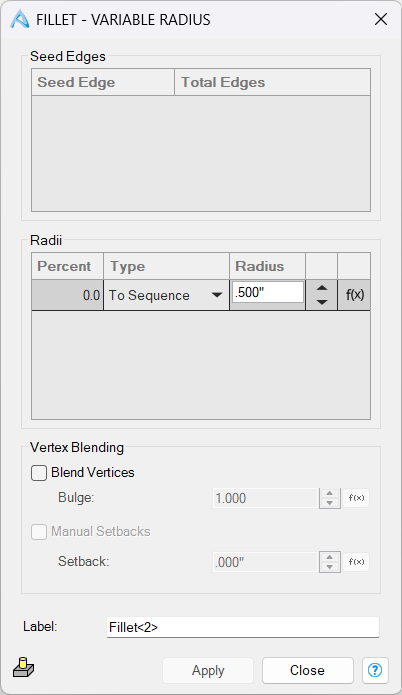Enable the Blend Vertices checkbox
The height and width of the screenshot is (695, 402).
pos(39,472)
